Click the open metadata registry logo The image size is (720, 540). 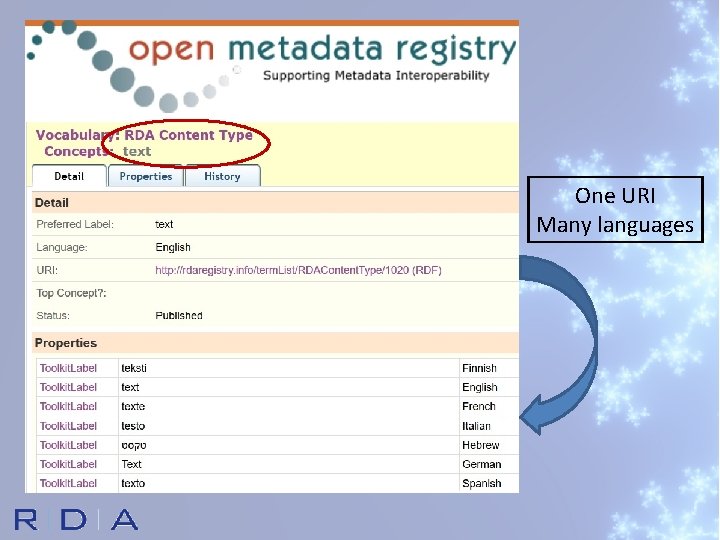[x=272, y=67]
